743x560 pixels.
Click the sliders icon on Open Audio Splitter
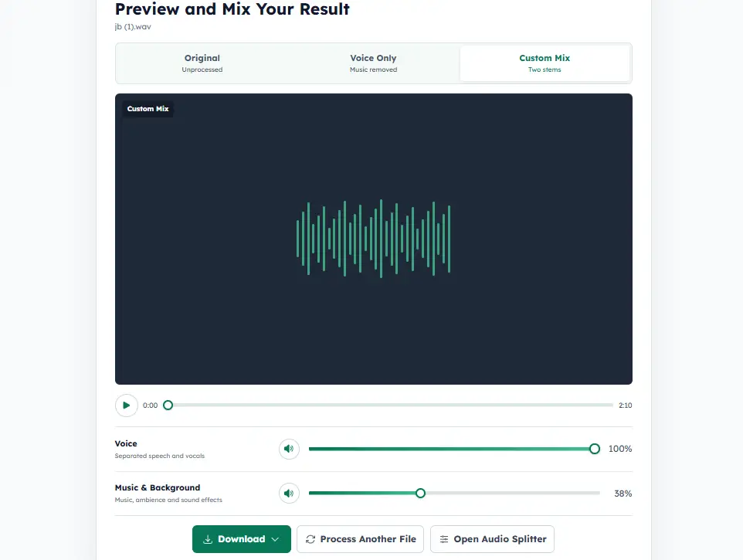click(x=444, y=539)
